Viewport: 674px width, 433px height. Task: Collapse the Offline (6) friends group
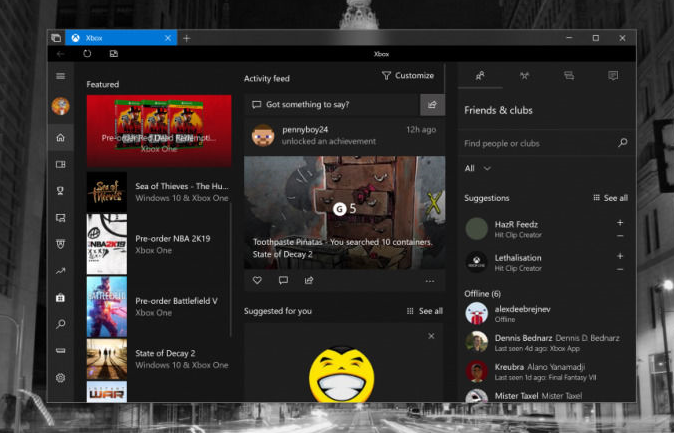pyautogui.click(x=482, y=294)
